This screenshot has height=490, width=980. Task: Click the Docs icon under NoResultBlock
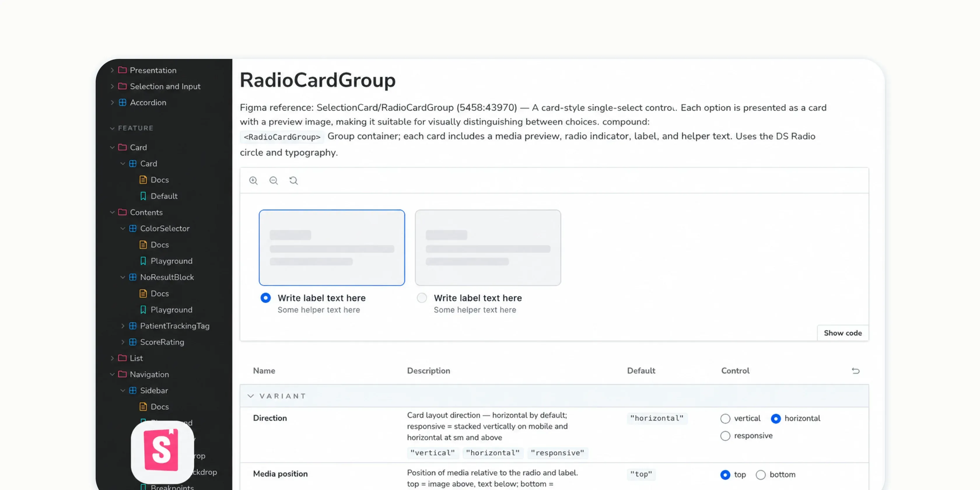click(143, 293)
